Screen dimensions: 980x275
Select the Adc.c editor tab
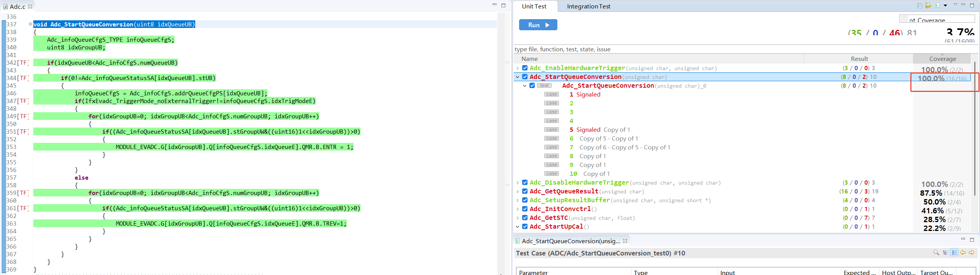click(x=17, y=7)
